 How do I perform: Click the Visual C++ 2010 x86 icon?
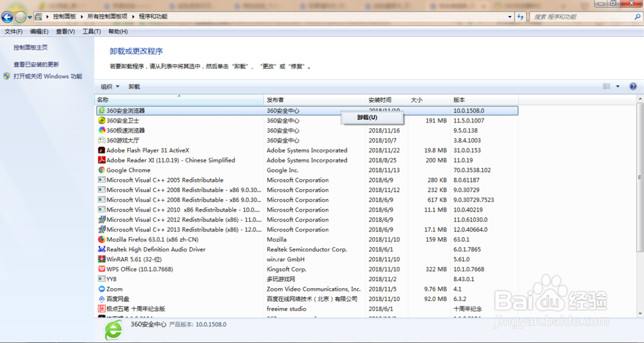pyautogui.click(x=102, y=210)
